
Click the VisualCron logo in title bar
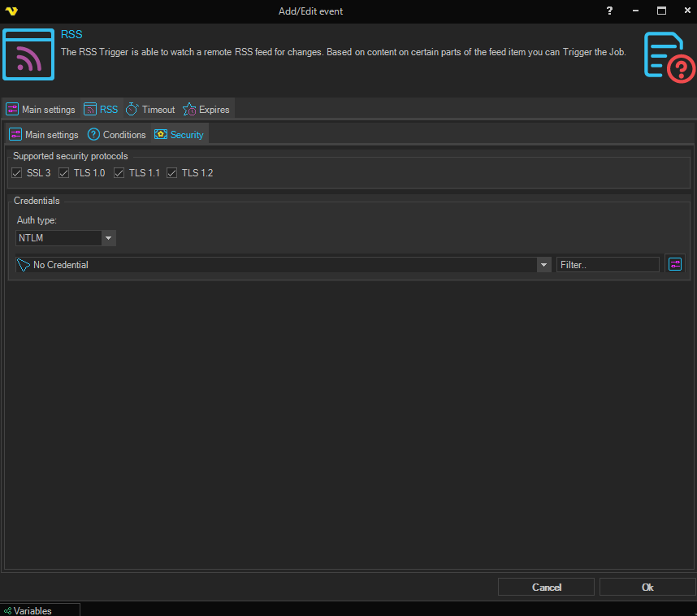pyautogui.click(x=11, y=11)
